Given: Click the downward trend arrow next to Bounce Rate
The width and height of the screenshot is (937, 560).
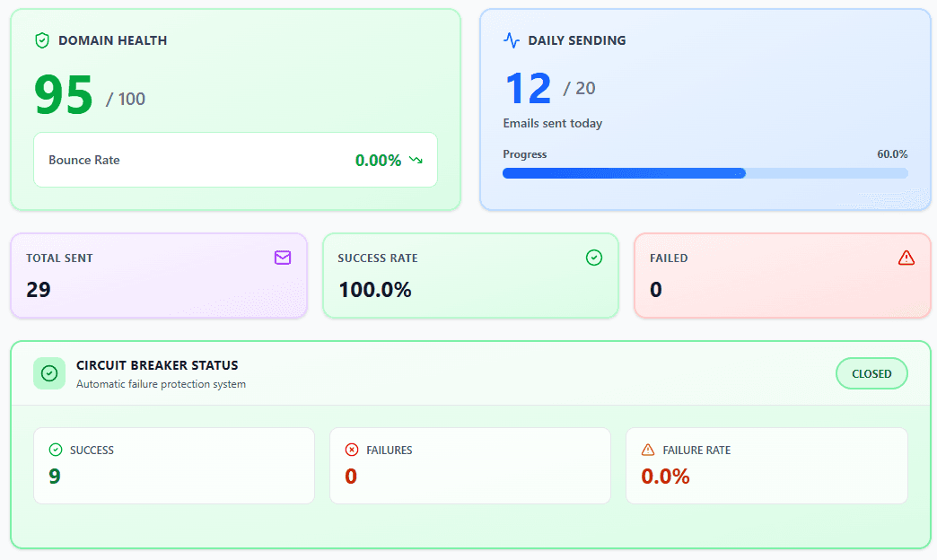Looking at the screenshot, I should coord(415,160).
